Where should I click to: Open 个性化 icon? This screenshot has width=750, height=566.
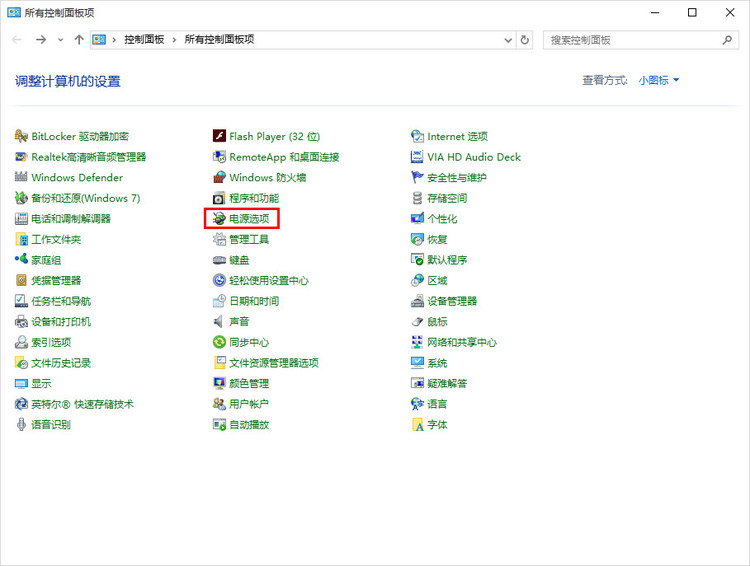pos(417,219)
